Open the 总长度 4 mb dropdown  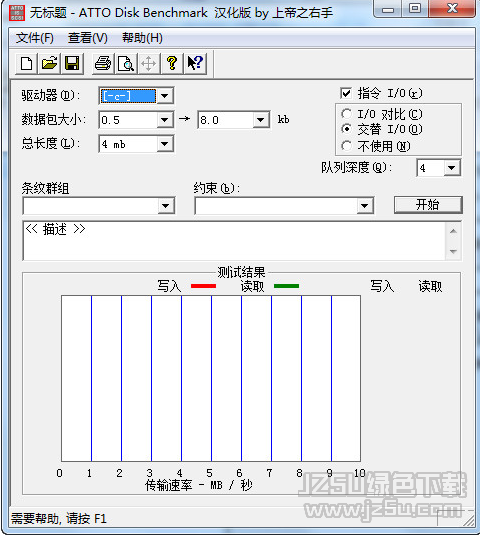point(164,144)
